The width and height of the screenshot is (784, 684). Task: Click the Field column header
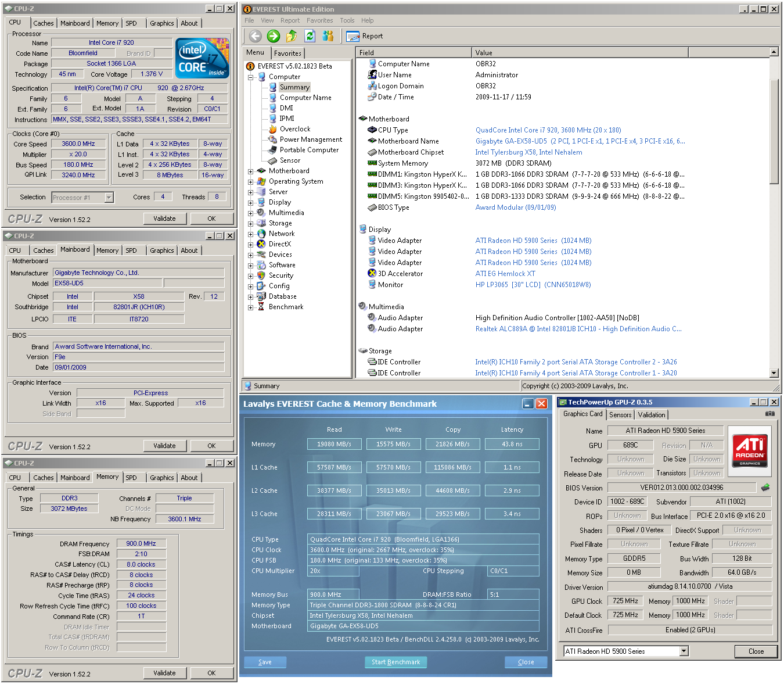click(413, 52)
